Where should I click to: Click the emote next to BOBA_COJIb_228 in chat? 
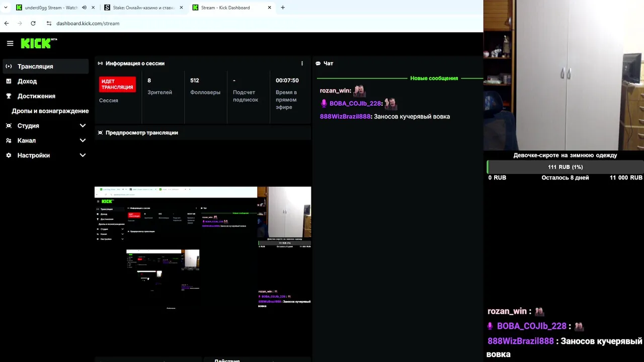click(x=390, y=103)
